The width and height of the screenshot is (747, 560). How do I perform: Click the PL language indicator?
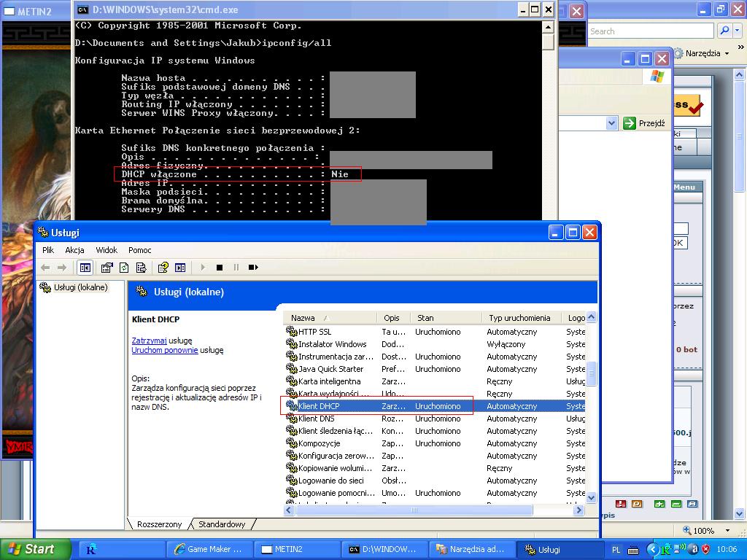click(616, 550)
